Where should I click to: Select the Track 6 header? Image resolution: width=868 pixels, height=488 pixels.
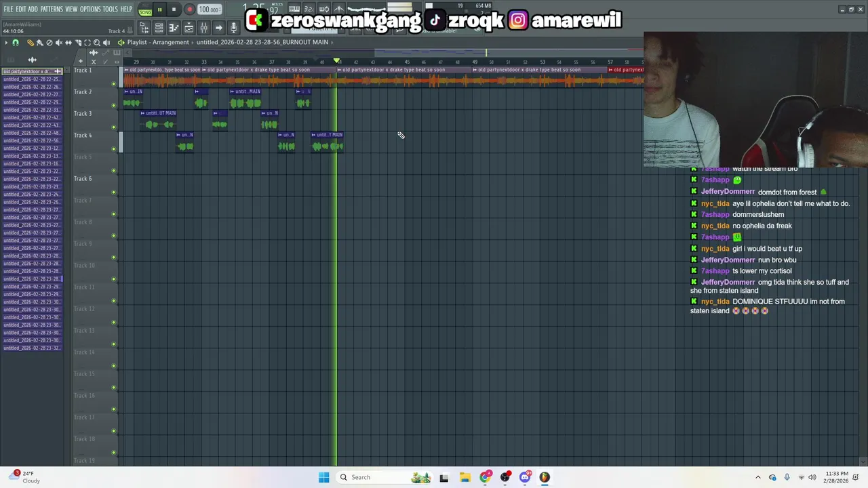(x=95, y=185)
